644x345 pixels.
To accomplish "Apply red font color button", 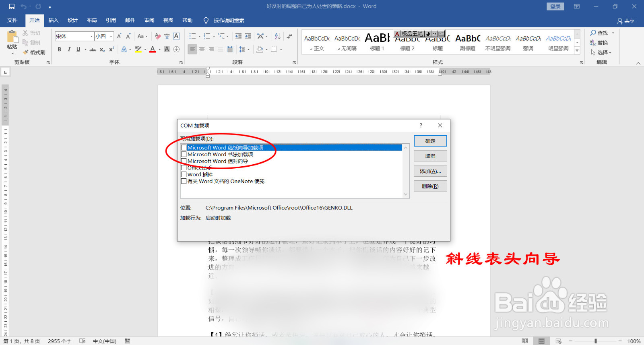I will pos(153,50).
